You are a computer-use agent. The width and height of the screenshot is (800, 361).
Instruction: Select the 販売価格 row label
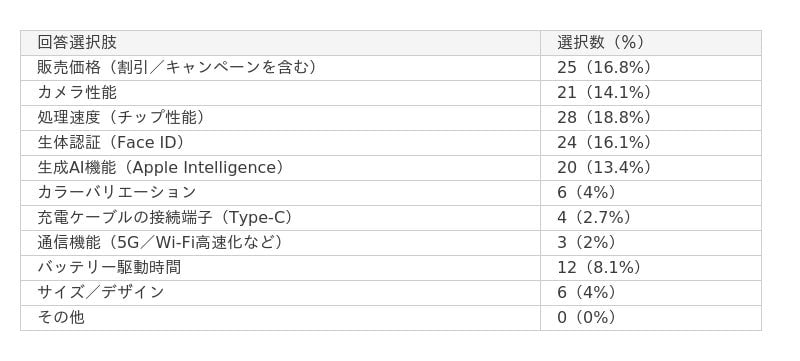coord(280,68)
